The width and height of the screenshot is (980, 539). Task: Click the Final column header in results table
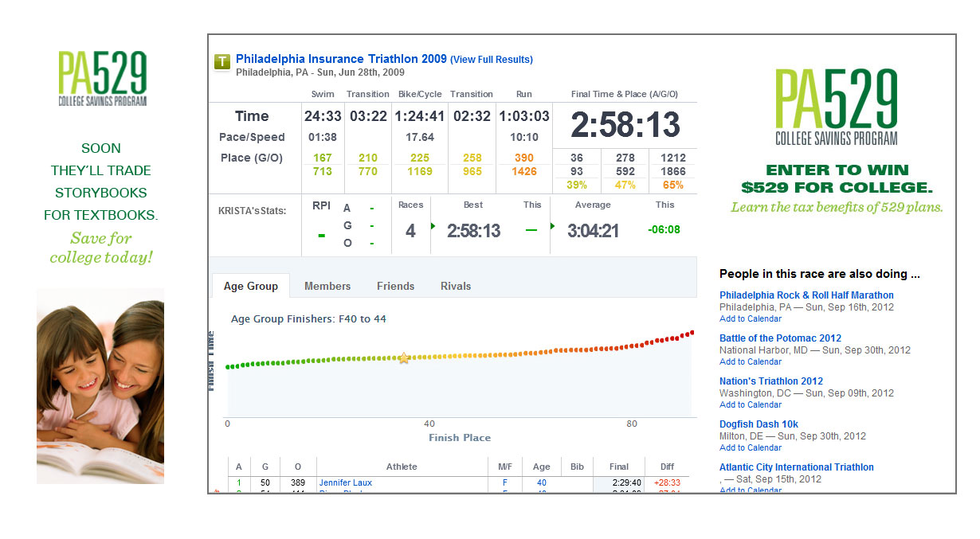pos(619,467)
